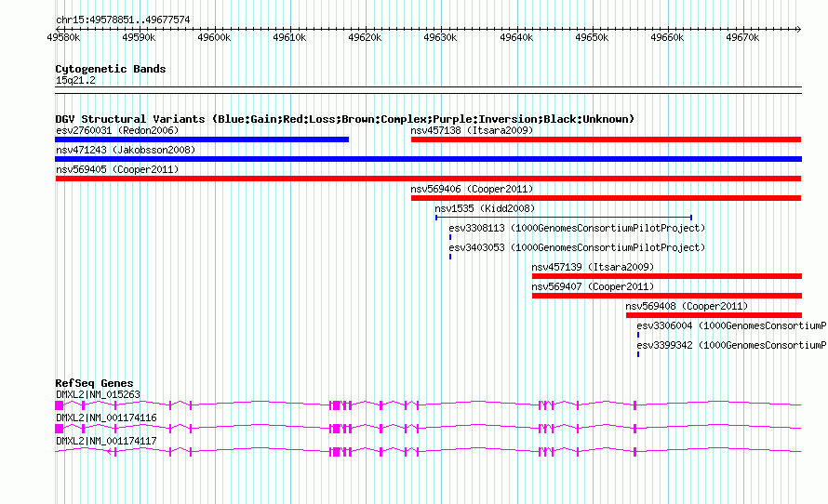Viewport: 828px width, 504px height.
Task: Click the esv3308113 small blue variant marker
Action: (x=450, y=237)
